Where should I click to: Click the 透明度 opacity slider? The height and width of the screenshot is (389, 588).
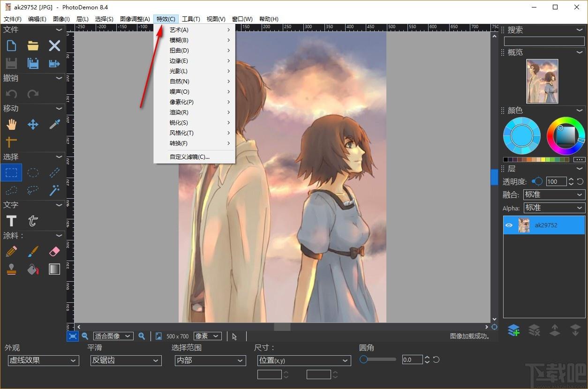click(537, 181)
